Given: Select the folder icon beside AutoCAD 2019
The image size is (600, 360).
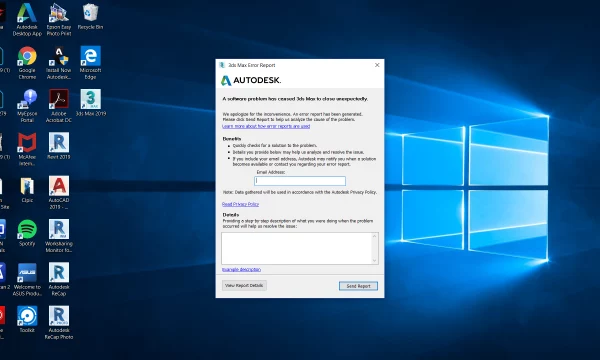Looking at the screenshot, I should 27,189.
